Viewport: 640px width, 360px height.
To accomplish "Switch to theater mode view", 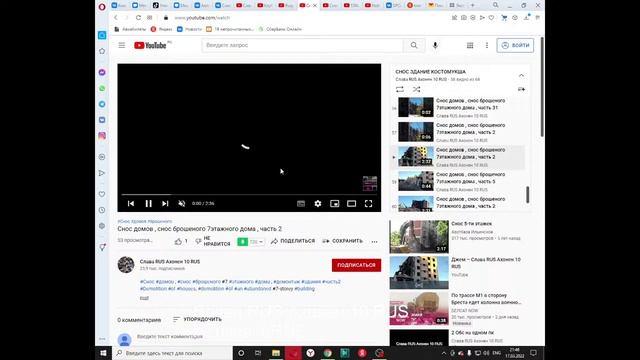I will click(351, 203).
